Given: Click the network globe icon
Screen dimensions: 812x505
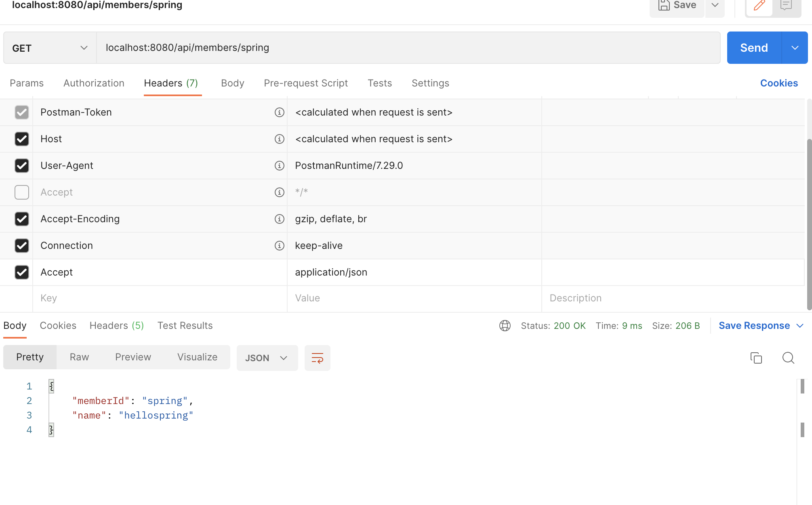Looking at the screenshot, I should pos(505,326).
